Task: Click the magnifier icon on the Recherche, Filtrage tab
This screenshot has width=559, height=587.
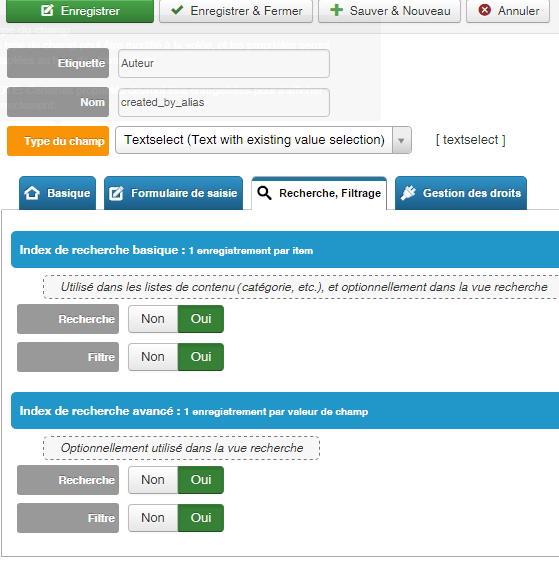Action: [x=264, y=193]
